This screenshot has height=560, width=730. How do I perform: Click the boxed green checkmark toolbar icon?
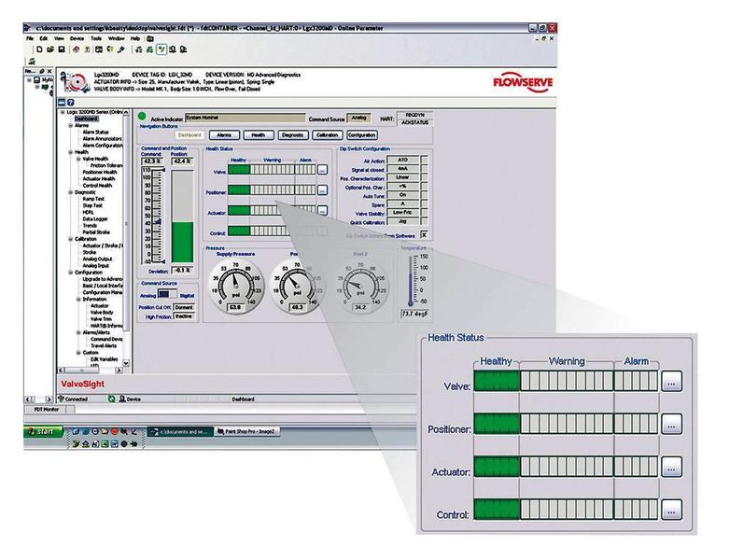click(x=161, y=49)
